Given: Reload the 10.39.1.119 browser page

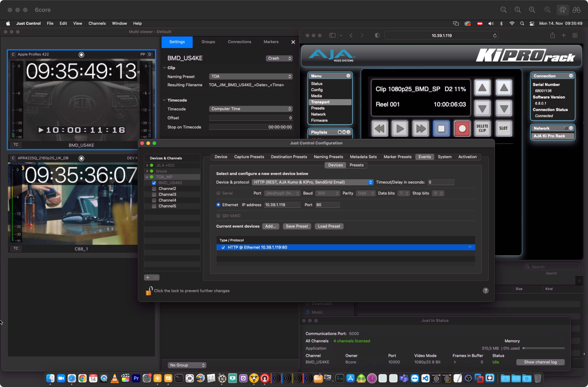Looking at the screenshot, I should click(495, 36).
